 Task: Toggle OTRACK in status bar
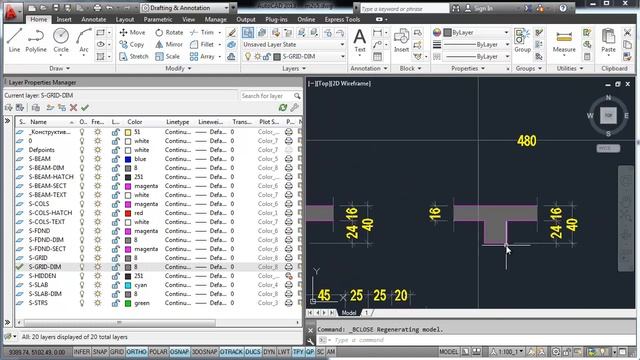click(x=231, y=352)
